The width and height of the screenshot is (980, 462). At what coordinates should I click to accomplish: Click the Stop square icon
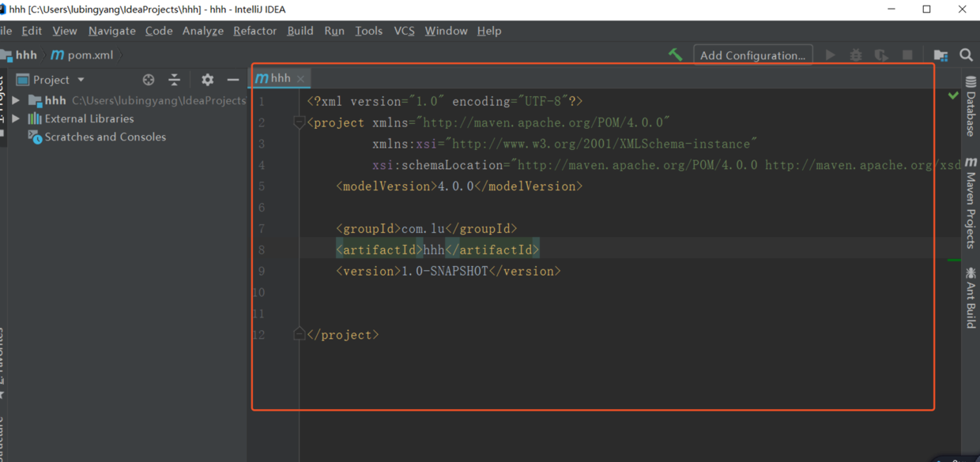click(907, 55)
